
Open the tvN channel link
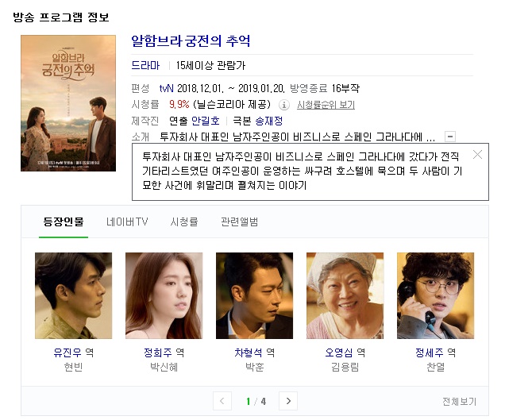coord(167,88)
